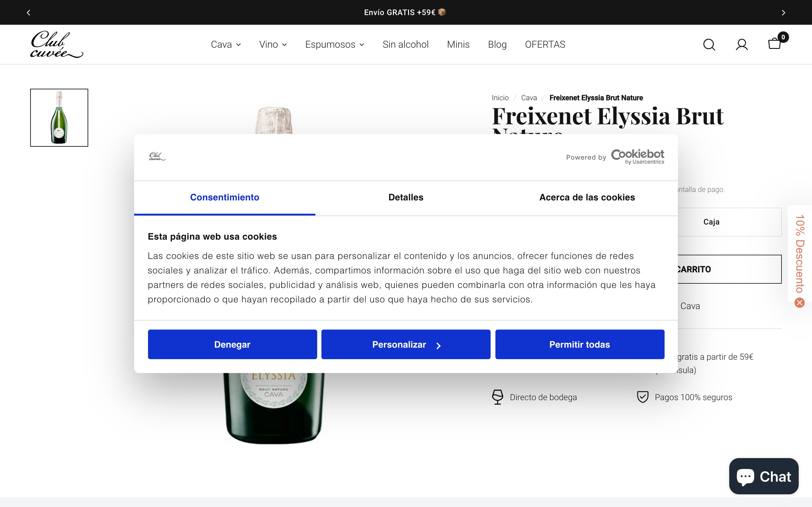
Task: Click the left arrow on the announcement banner
Action: tap(28, 12)
